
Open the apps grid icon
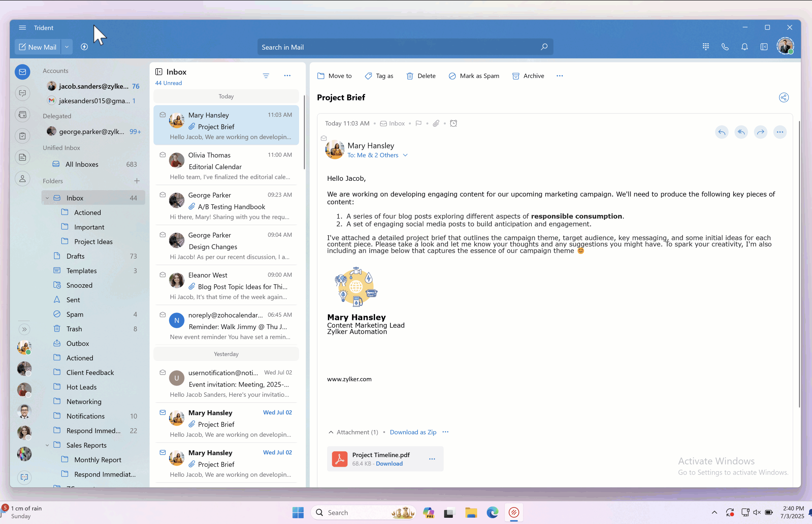pyautogui.click(x=705, y=47)
